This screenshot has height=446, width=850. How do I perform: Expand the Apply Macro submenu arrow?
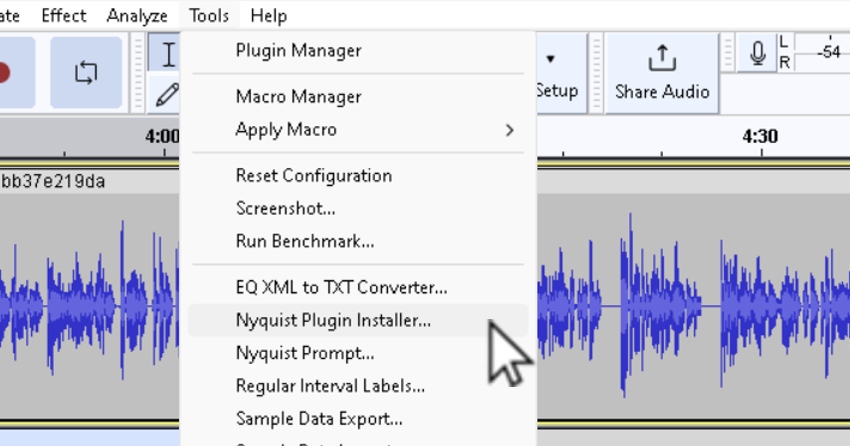coord(509,130)
